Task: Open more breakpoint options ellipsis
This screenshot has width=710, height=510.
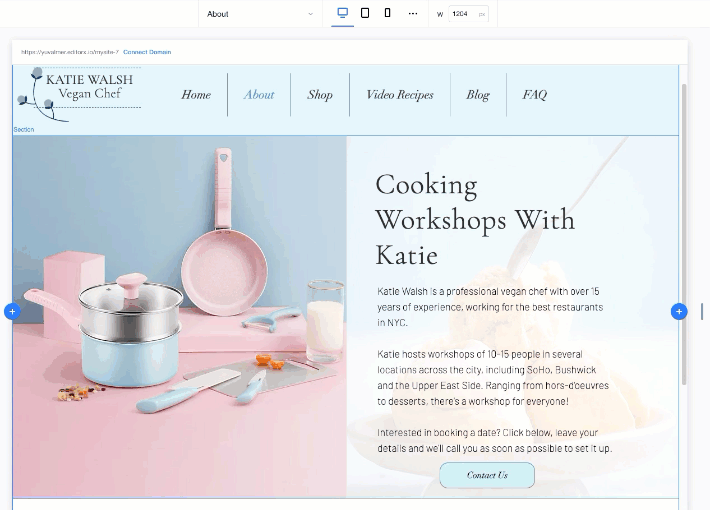Action: click(413, 13)
